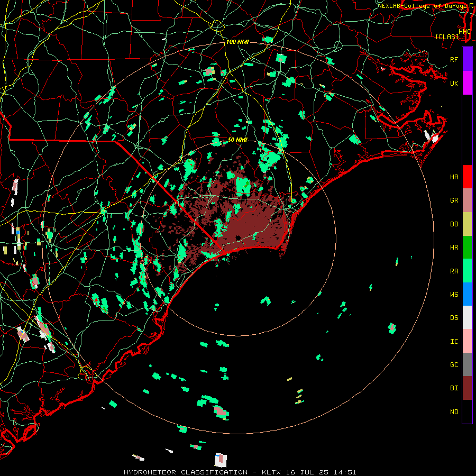Viewport: 476px width, 476px height.
Task: Click the HHC product code label
Action: [464, 32]
